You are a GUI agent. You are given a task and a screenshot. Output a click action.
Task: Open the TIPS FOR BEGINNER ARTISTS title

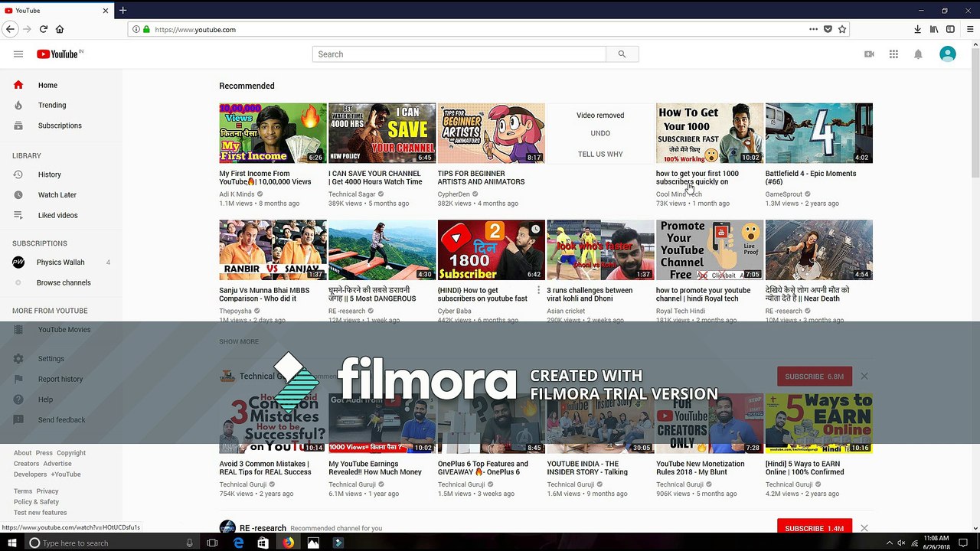(481, 178)
